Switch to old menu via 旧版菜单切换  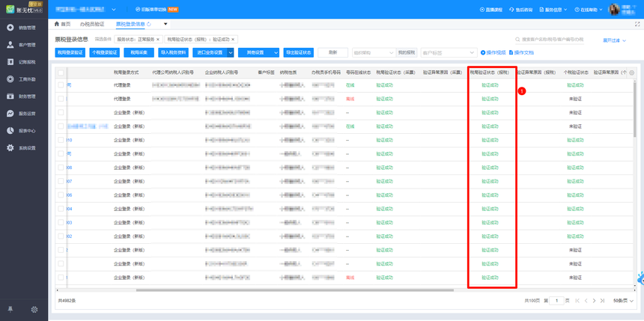pos(157,10)
